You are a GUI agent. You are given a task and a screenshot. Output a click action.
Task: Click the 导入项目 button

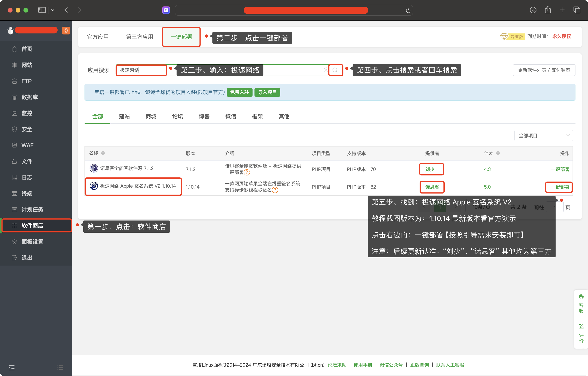pos(267,92)
